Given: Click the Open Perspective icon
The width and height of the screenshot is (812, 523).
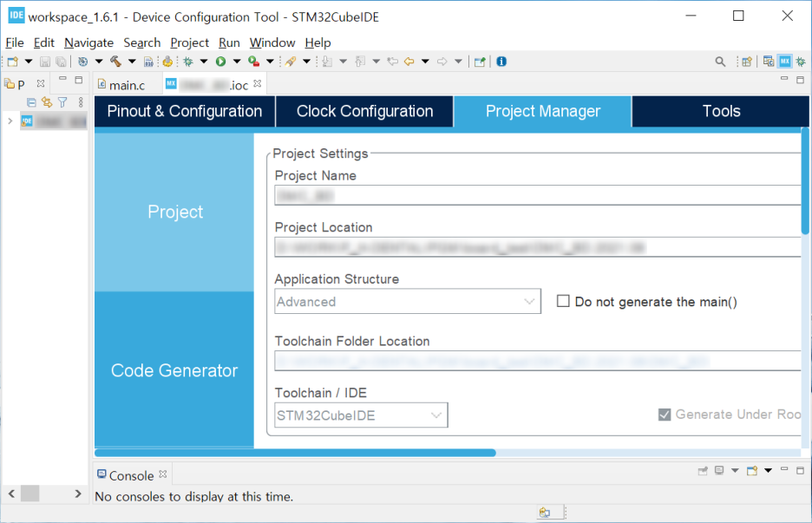Looking at the screenshot, I should 747,62.
